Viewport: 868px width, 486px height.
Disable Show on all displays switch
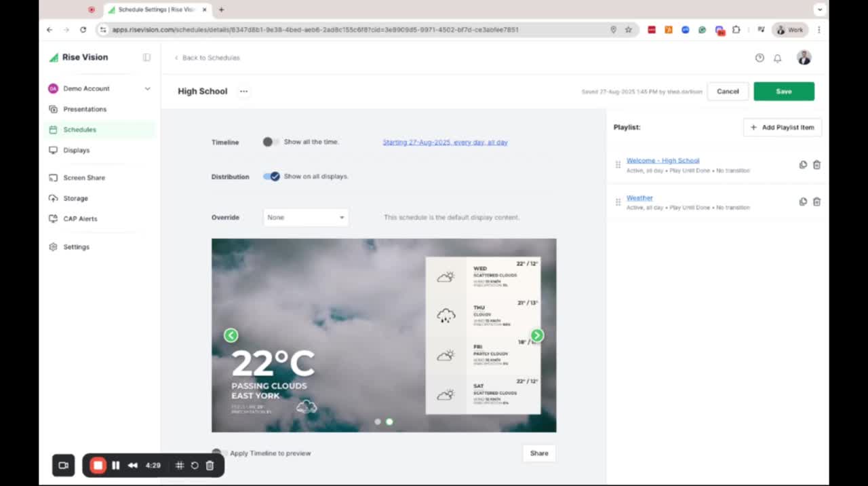click(x=271, y=176)
